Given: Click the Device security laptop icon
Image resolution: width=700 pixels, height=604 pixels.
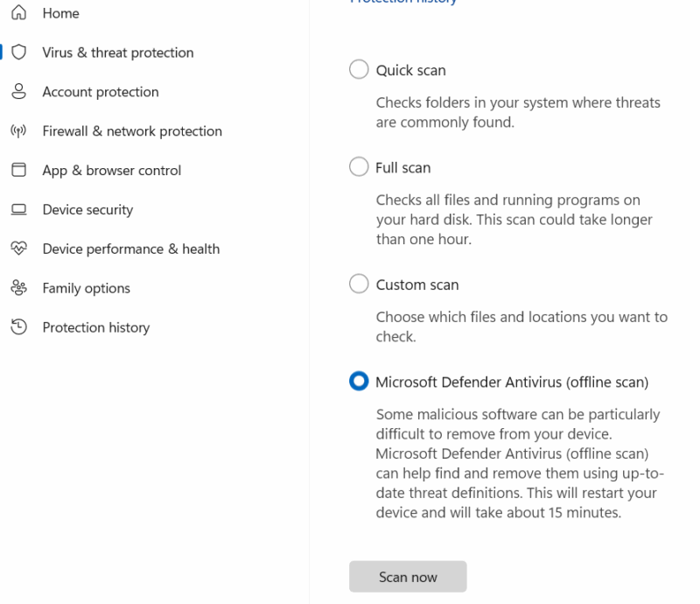Looking at the screenshot, I should (18, 210).
